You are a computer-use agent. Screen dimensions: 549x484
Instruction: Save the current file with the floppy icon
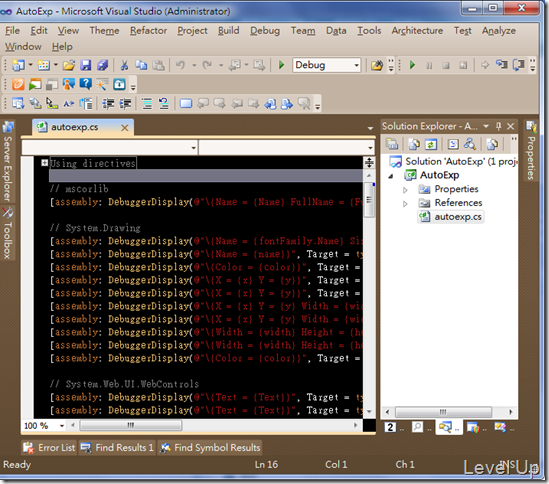click(x=86, y=65)
